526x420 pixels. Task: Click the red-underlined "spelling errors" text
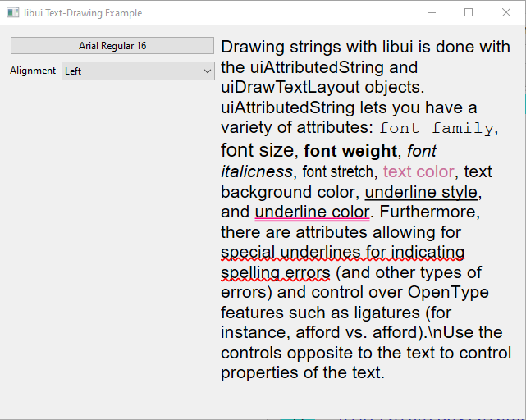click(x=276, y=272)
